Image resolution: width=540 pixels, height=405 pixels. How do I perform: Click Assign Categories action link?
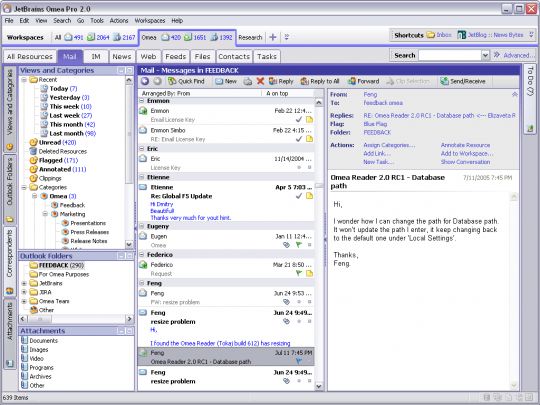pyautogui.click(x=389, y=145)
